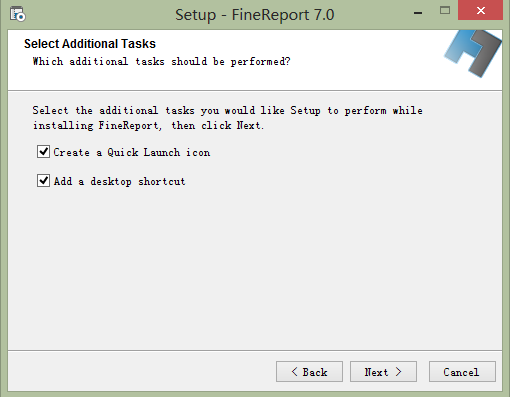Click the Select Additional Tasks heading
The width and height of the screenshot is (510, 397).
tap(90, 44)
